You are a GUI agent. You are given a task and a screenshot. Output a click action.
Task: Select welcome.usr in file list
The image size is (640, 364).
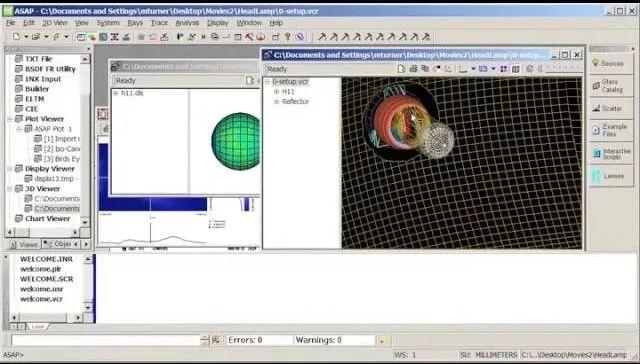click(x=41, y=289)
